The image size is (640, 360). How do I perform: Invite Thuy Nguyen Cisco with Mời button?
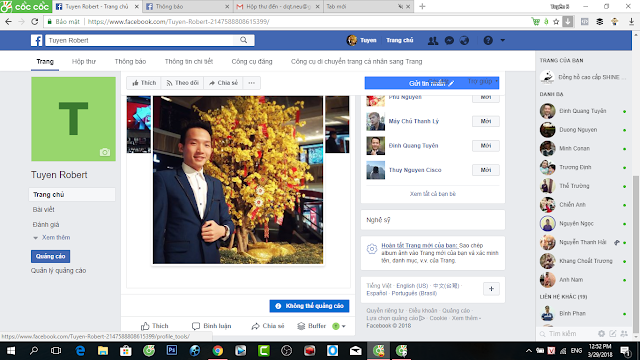(486, 170)
